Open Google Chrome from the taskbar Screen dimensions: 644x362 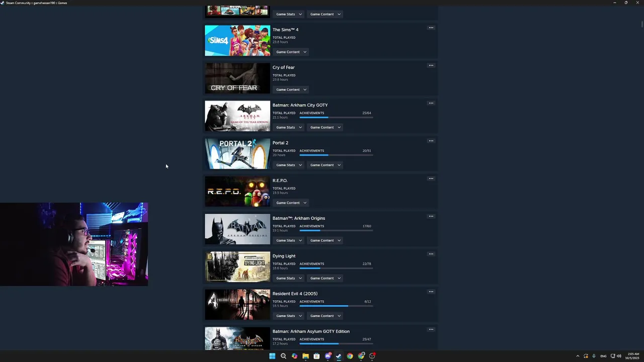350,356
